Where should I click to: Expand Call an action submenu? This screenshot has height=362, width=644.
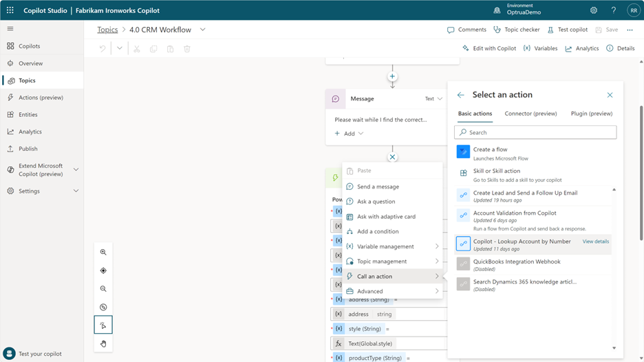tap(392, 276)
